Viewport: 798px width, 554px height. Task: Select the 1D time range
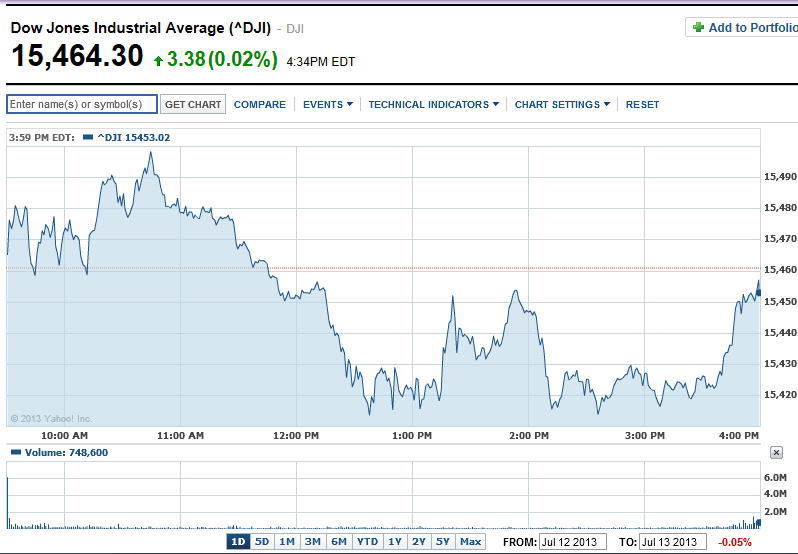coord(238,542)
